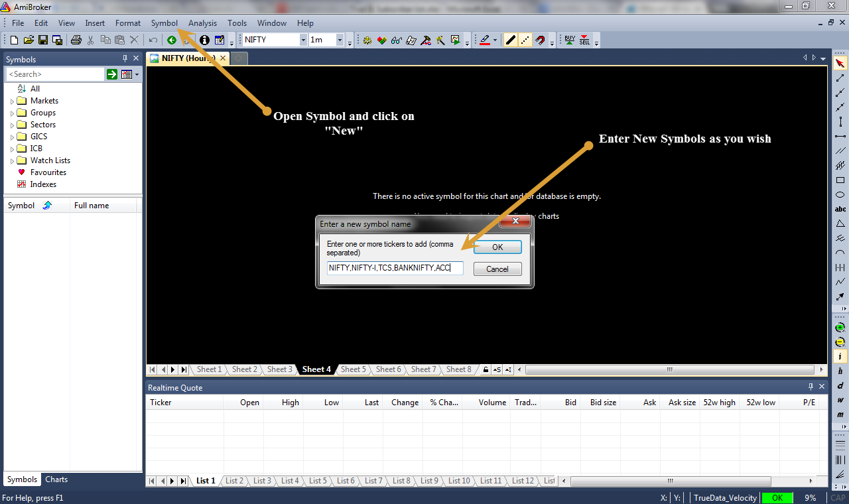Switch to hourly 'h' interval toggle
849x504 pixels.
click(x=840, y=371)
